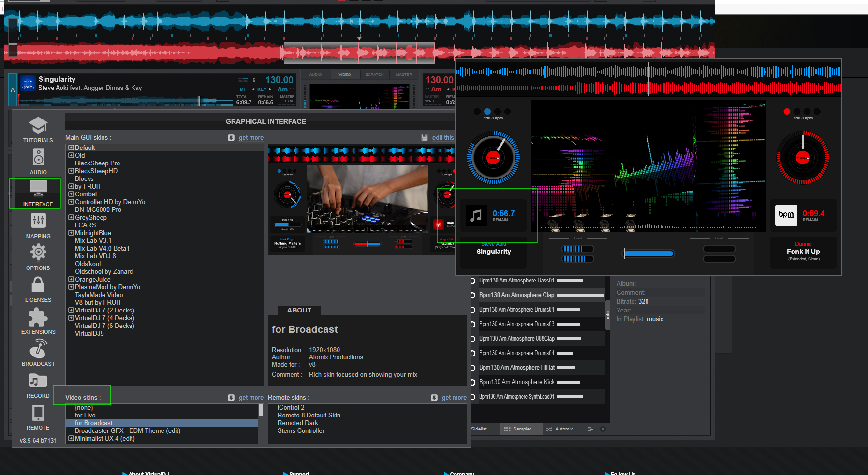
Task: Click the key down arrow beside KEY
Action: [253, 89]
